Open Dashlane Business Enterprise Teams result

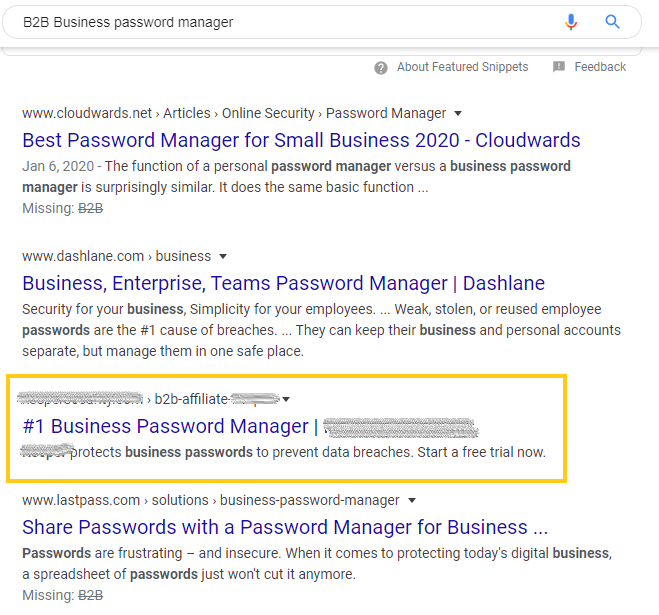(283, 283)
